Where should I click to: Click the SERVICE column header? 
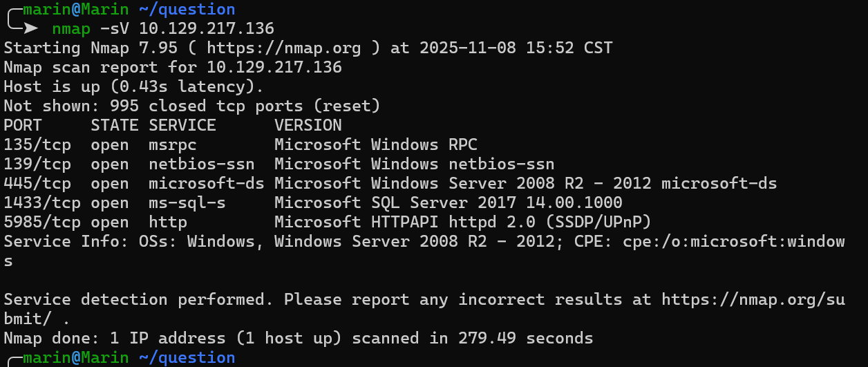(182, 126)
